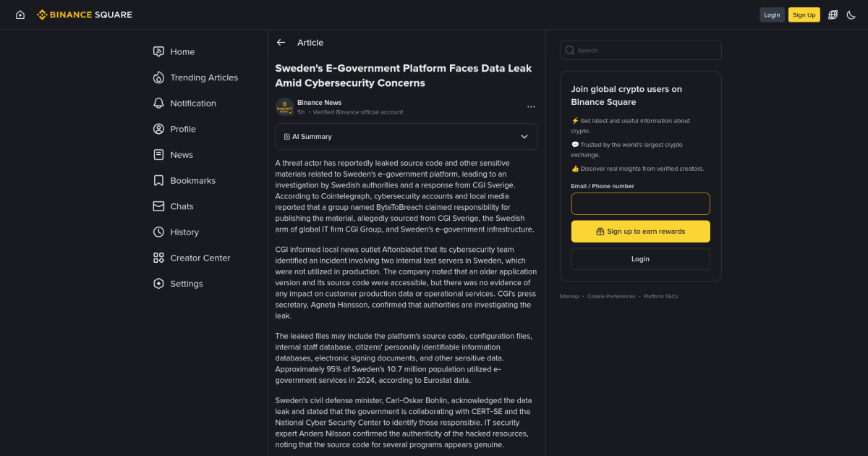Image resolution: width=868 pixels, height=456 pixels.
Task: Open News menu label
Action: [x=182, y=155]
